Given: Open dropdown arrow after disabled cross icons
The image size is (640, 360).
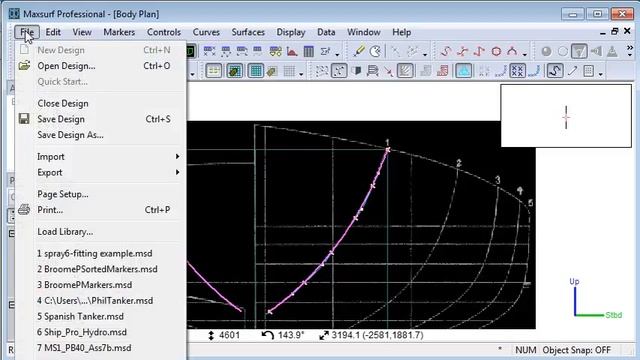Looking at the screenshot, I should click(x=424, y=55).
